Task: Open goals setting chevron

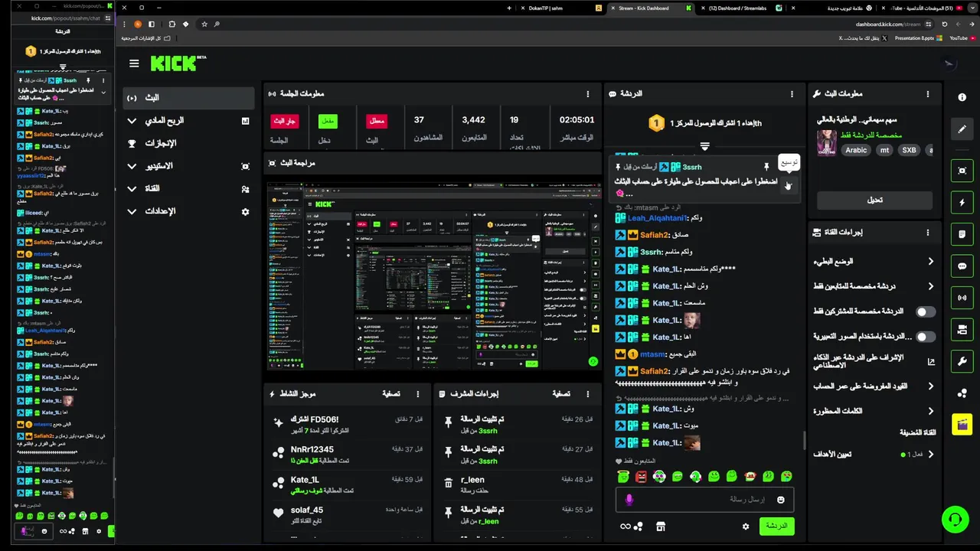Action: pyautogui.click(x=931, y=454)
